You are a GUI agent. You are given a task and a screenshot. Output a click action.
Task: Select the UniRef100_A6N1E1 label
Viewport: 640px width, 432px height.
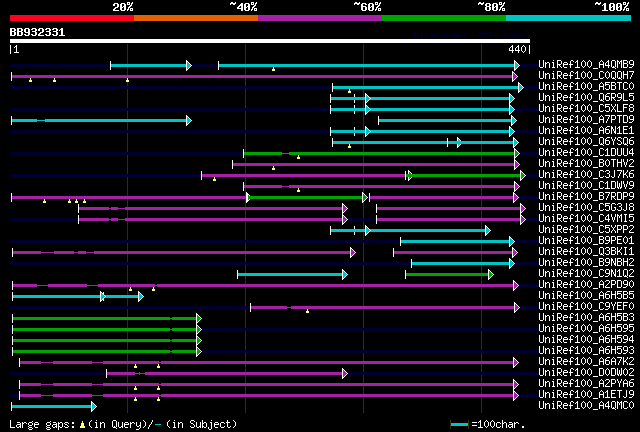coord(586,130)
